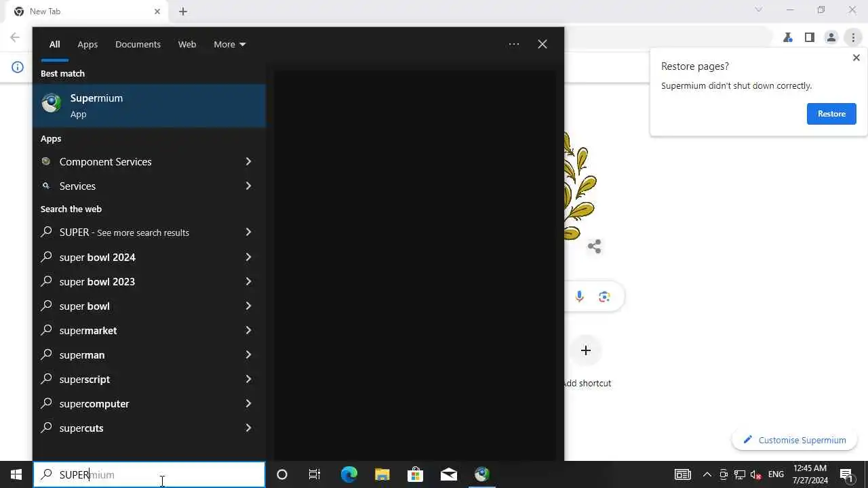
Task: Close the search panel with X
Action: 542,44
